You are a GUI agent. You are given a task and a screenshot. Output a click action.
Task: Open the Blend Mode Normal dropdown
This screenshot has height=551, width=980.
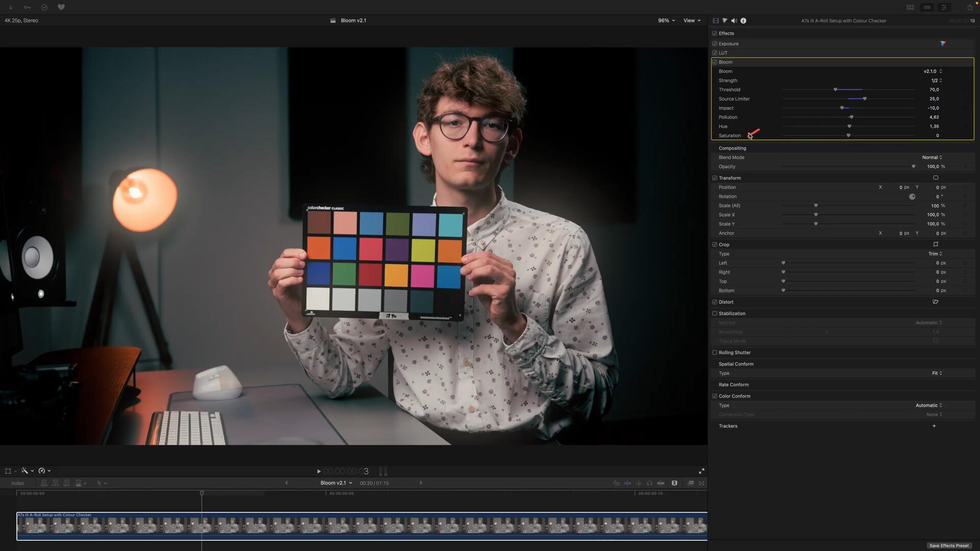click(x=932, y=157)
